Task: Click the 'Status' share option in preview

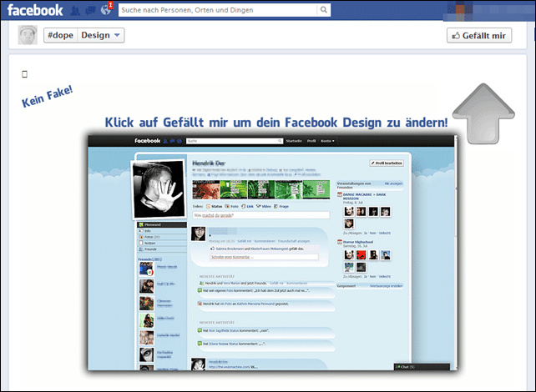Action: [x=215, y=206]
